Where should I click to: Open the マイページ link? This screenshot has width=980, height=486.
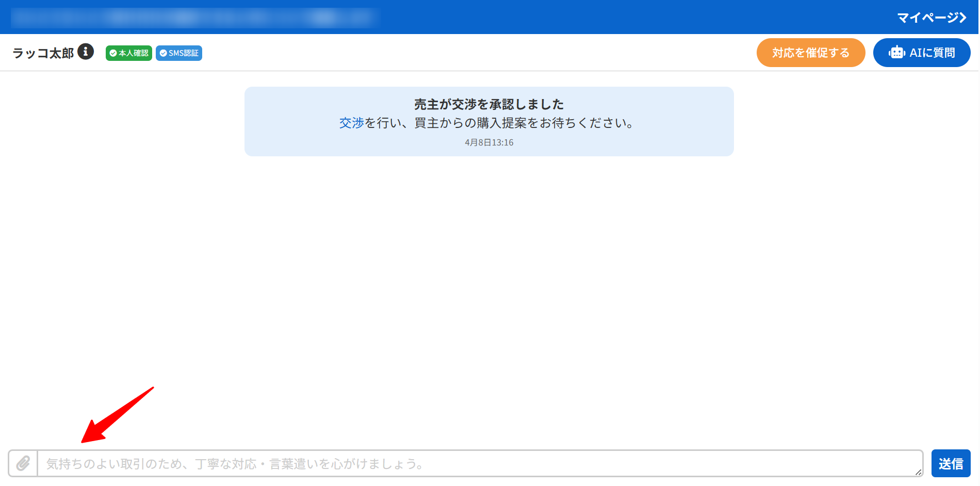click(x=927, y=18)
